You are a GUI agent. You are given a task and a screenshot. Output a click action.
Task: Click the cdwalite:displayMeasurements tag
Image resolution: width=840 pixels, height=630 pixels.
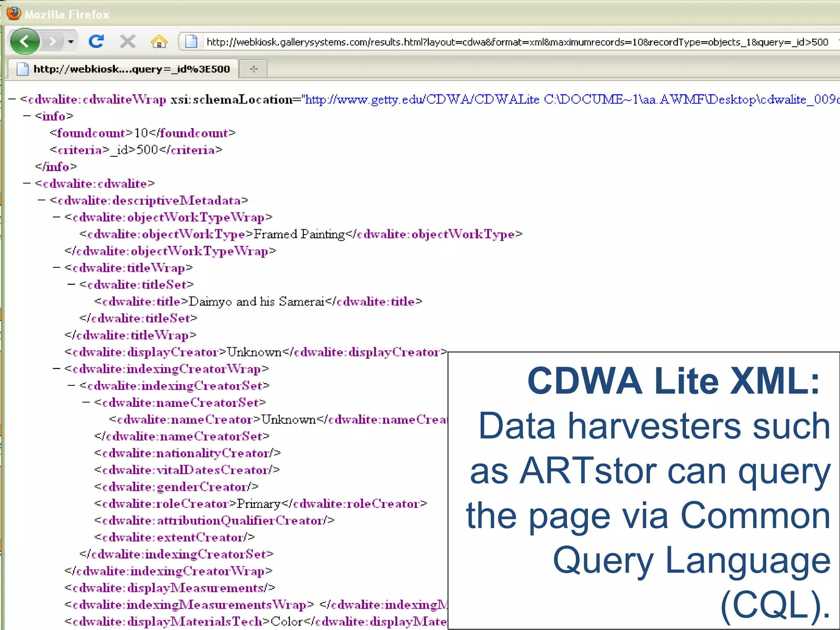(170, 588)
